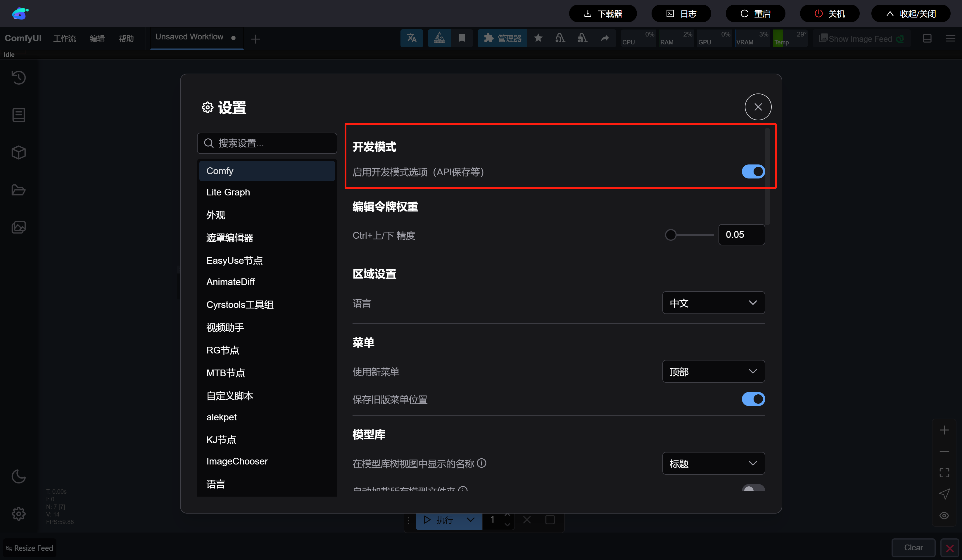This screenshot has width=962, height=560.
Task: Open the 帮助 menu
Action: point(126,39)
